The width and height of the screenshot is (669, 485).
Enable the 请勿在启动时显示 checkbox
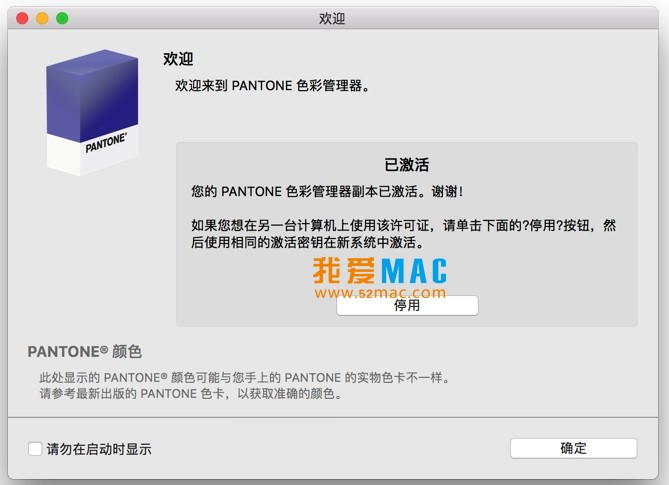coord(35,449)
